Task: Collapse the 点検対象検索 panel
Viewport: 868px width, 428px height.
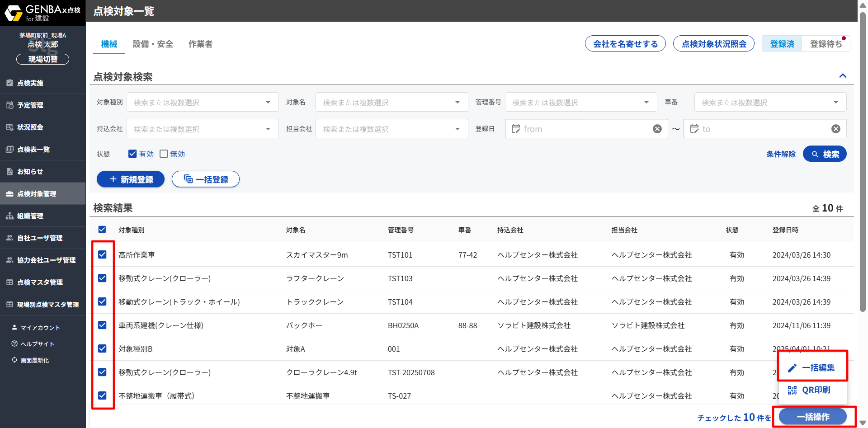Action: point(842,76)
